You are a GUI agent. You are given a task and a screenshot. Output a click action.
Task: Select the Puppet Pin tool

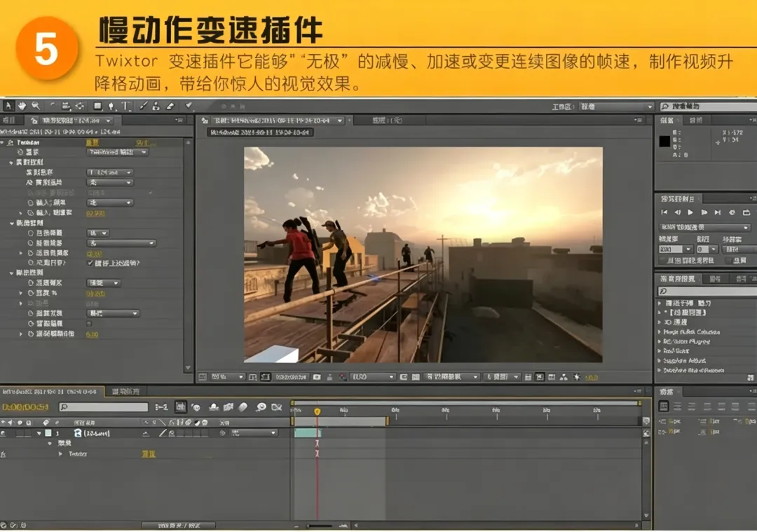(x=189, y=106)
